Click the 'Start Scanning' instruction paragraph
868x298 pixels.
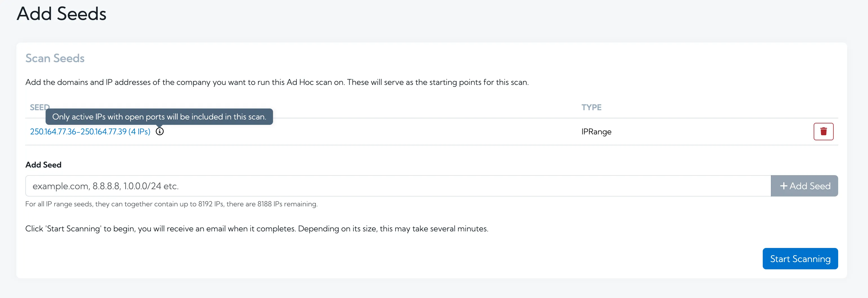point(257,229)
